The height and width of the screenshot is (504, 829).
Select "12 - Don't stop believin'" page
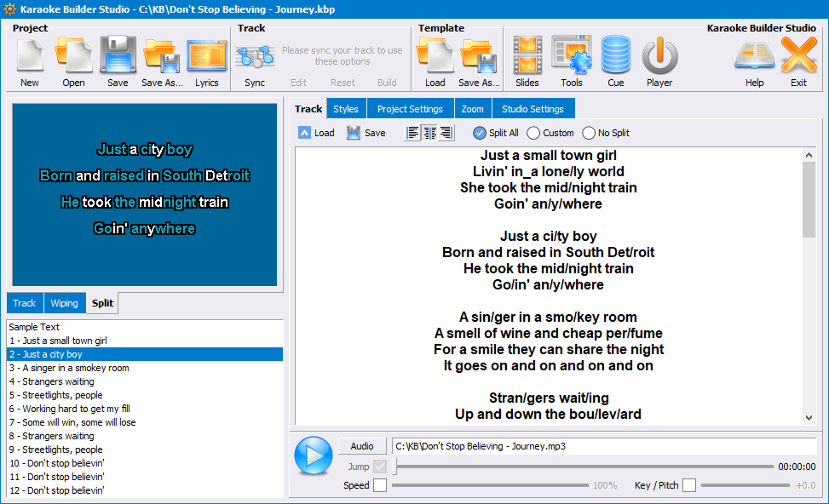(144, 490)
